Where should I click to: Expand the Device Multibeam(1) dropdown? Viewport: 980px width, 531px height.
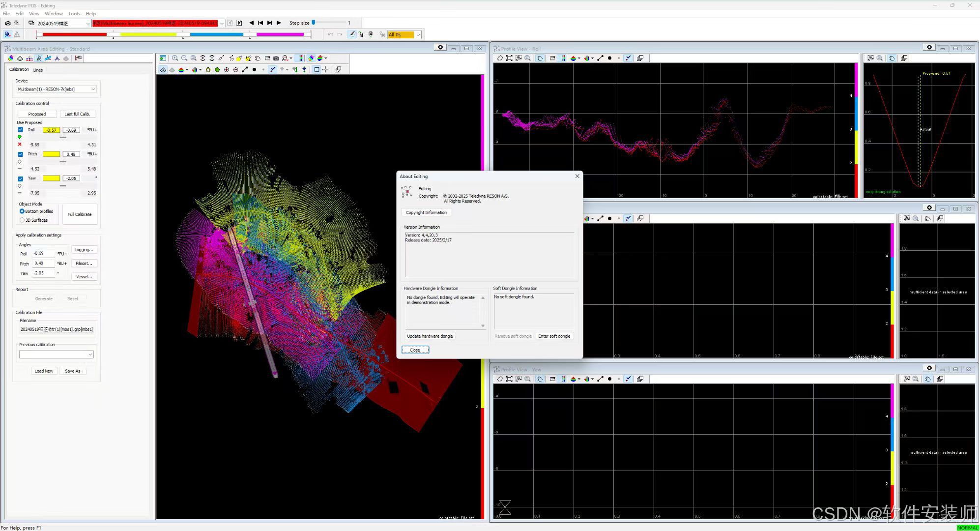[93, 89]
